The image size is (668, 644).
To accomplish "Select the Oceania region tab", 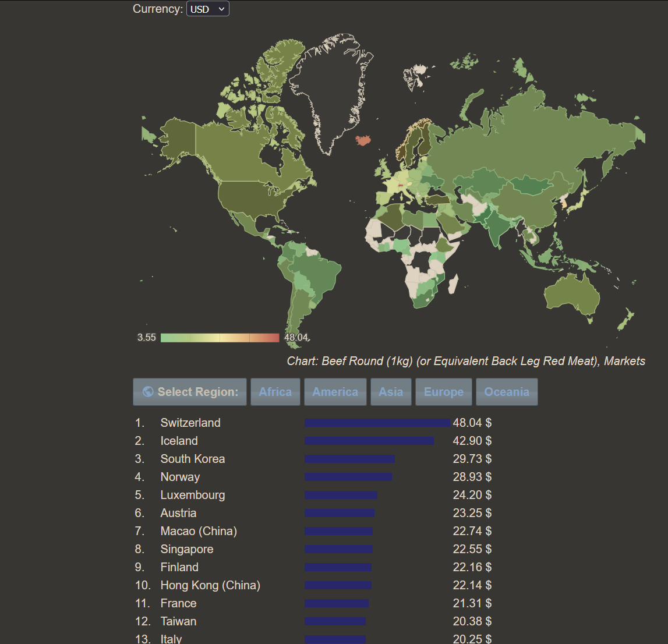I will (507, 392).
